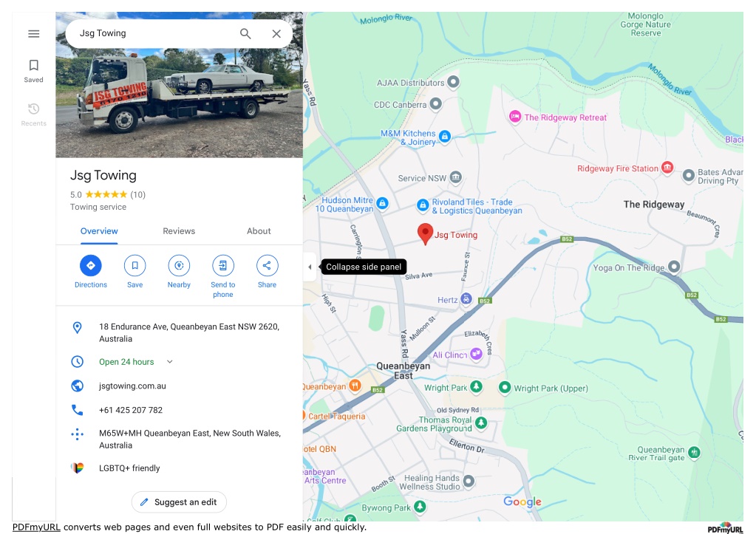Clear the Jsg Towing search
This screenshot has width=756, height=534.
point(276,34)
